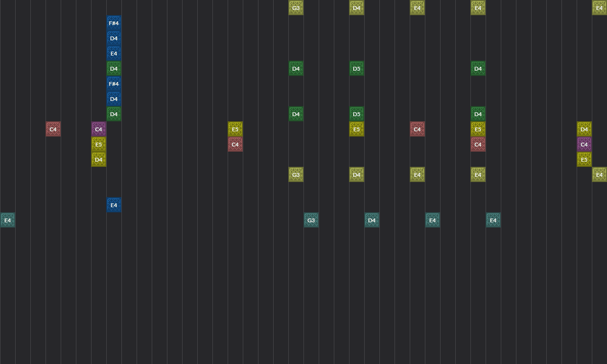607x364 pixels.
Task: Select the red C4 note left of the purple C4
Action: 53,129
